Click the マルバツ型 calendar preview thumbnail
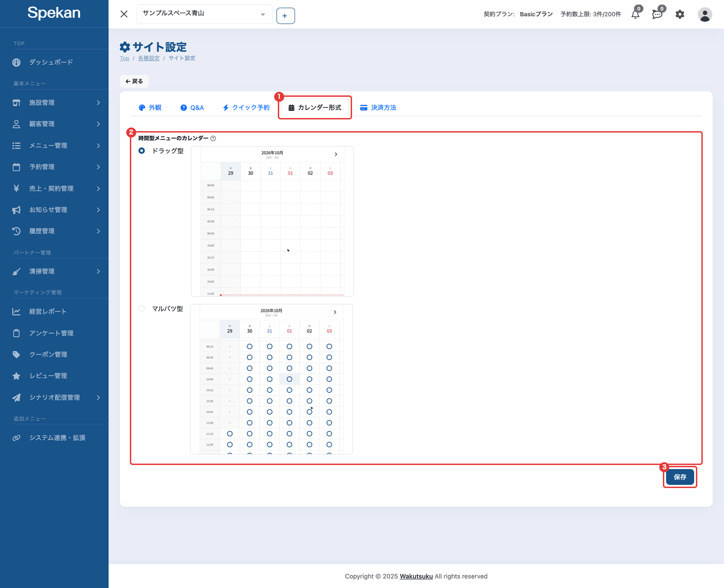Viewport: 724px width, 588px height. [271, 379]
